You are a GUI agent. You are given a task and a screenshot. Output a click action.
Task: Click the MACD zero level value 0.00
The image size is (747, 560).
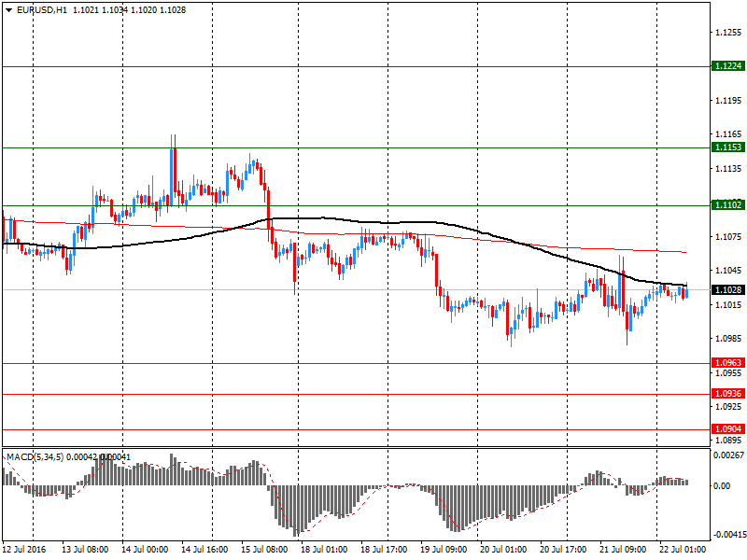722,485
